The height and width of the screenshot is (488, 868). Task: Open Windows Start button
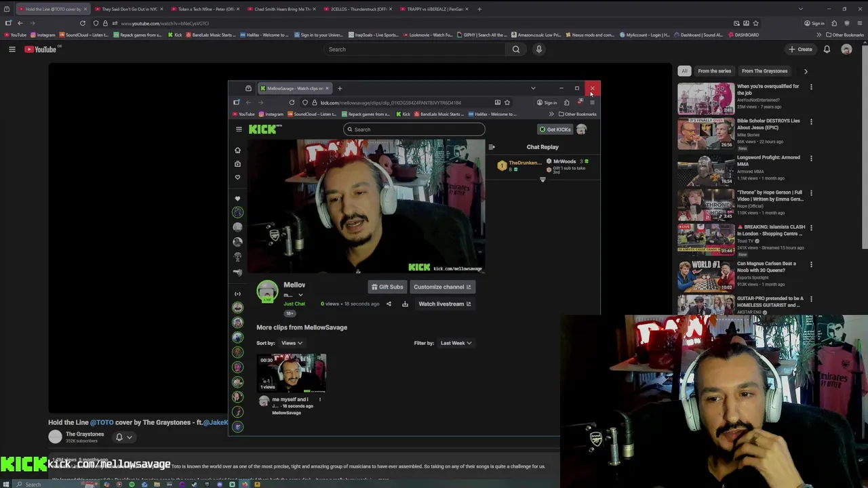coord(7,485)
